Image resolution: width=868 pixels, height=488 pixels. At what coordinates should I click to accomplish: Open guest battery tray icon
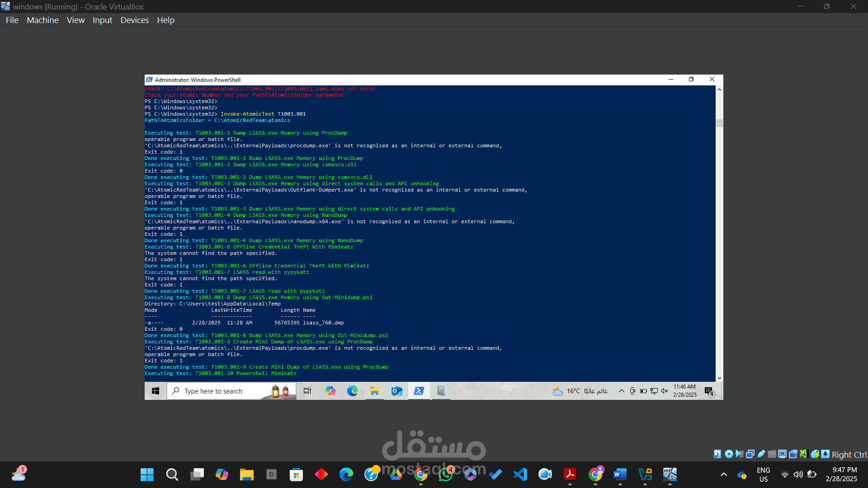(x=643, y=391)
